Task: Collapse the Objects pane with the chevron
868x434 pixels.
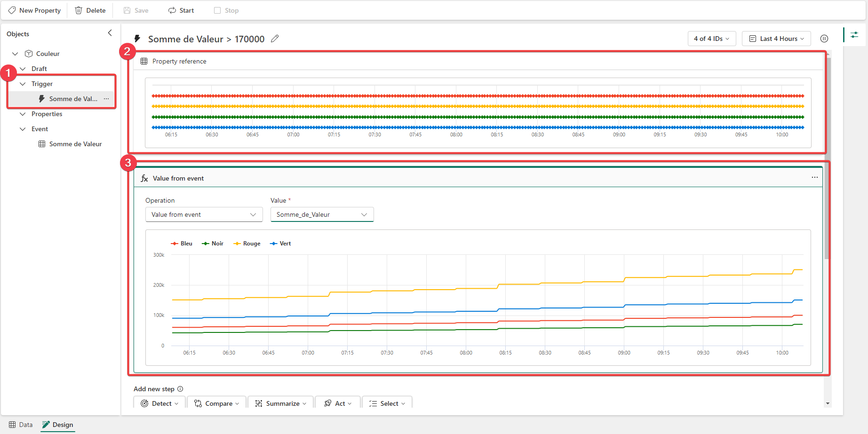Action: (110, 33)
